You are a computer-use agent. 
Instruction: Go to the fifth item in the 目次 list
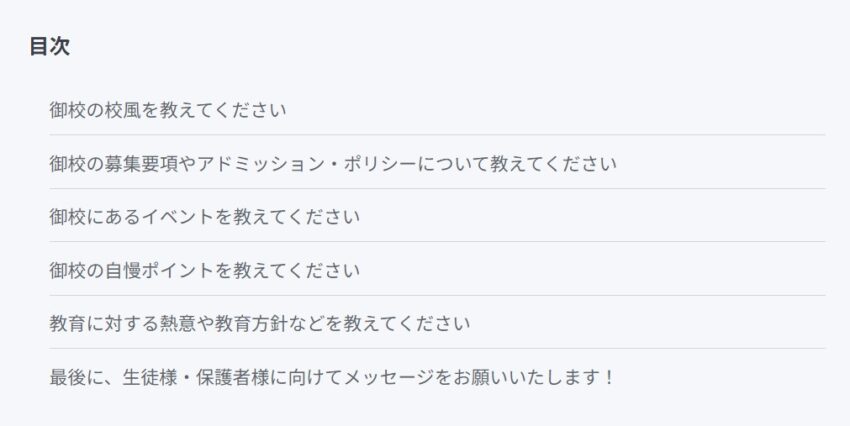(x=260, y=324)
